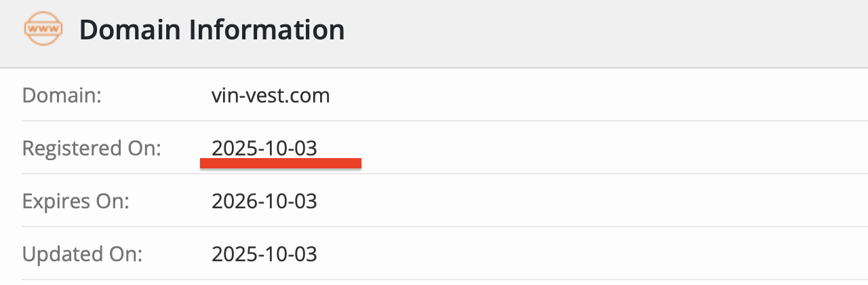Select the vin-vest.com domain name
This screenshot has height=285, width=868.
click(271, 95)
